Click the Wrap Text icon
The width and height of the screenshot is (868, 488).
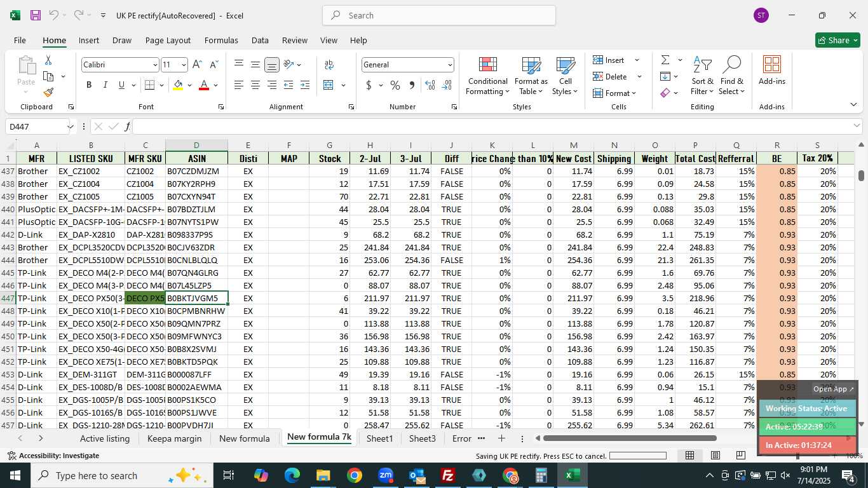tap(329, 65)
